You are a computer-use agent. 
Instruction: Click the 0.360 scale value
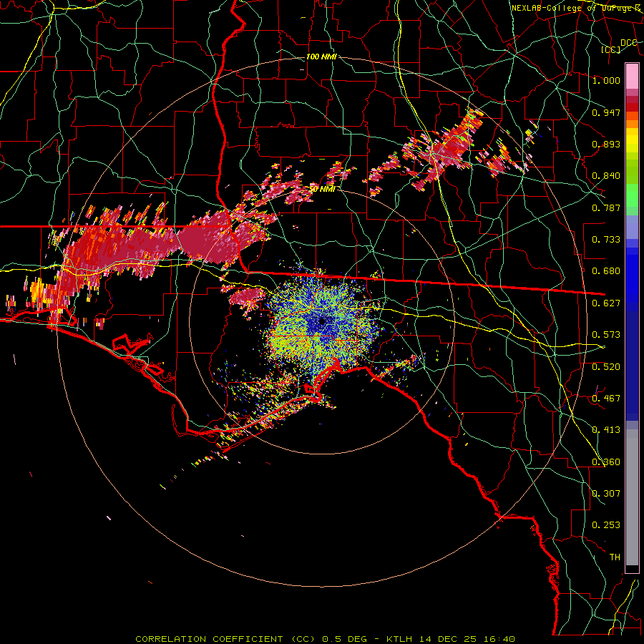click(x=606, y=462)
